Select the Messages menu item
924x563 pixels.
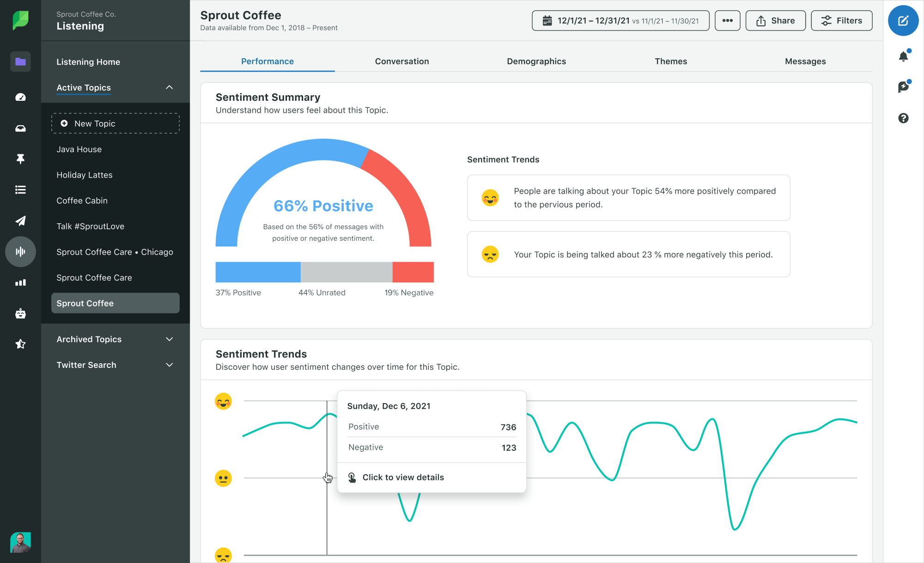[805, 61]
